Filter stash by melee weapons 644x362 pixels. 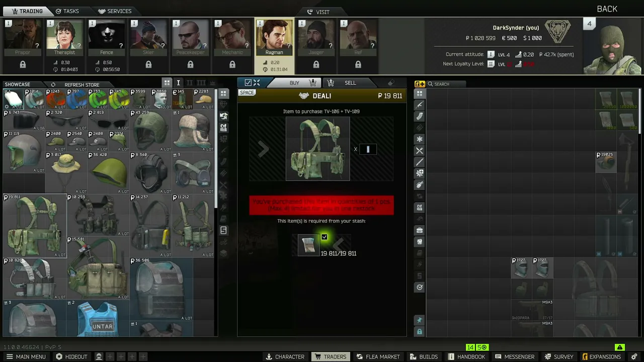pos(420,162)
